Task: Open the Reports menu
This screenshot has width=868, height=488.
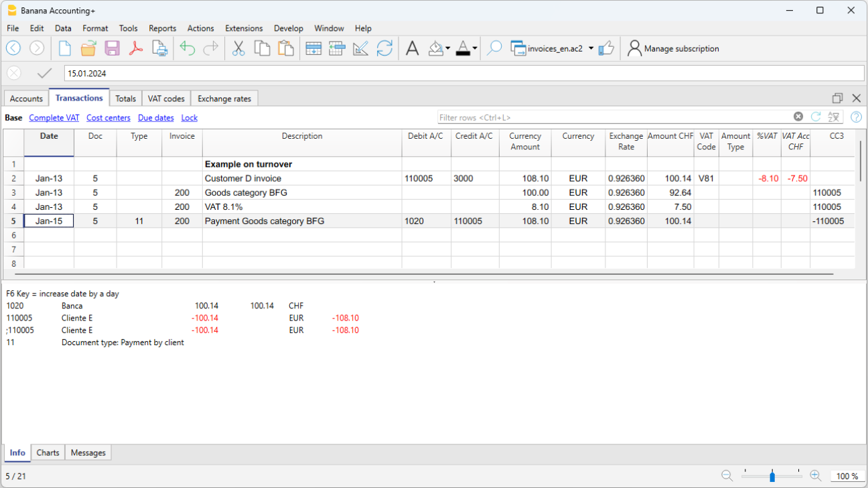Action: pyautogui.click(x=162, y=28)
